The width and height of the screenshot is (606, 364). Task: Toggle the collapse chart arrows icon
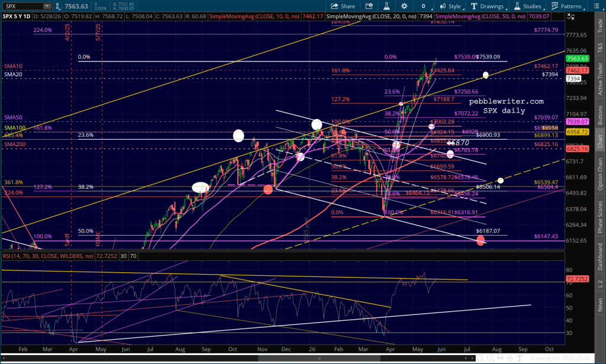(570, 17)
